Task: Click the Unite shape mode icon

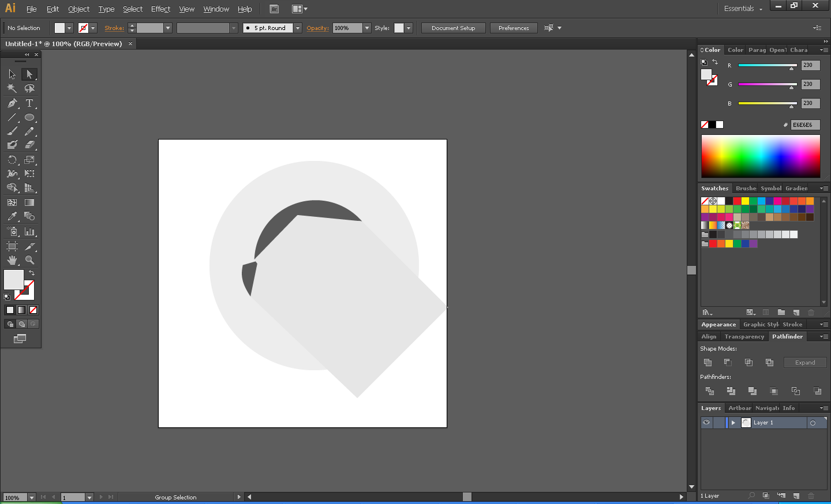Action: (x=708, y=362)
